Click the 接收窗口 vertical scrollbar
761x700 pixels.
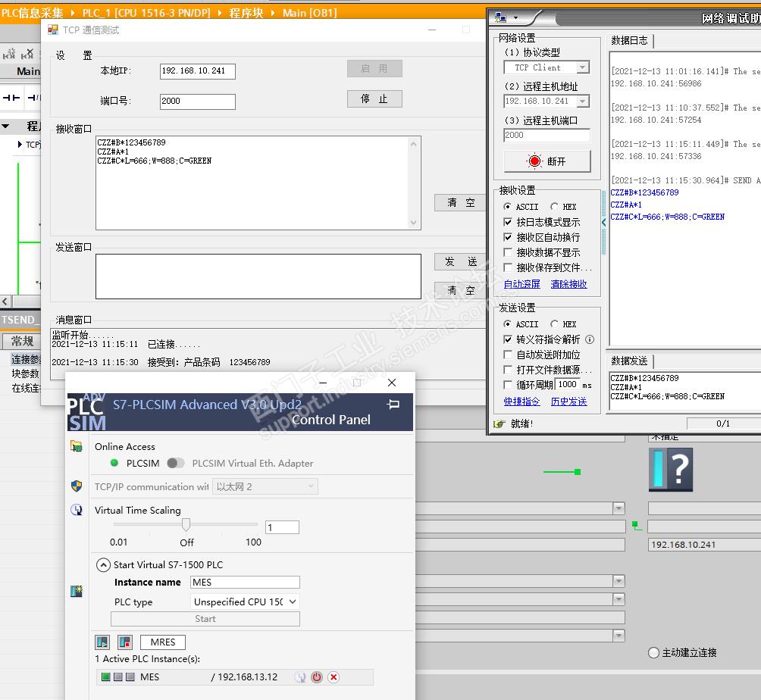point(414,183)
